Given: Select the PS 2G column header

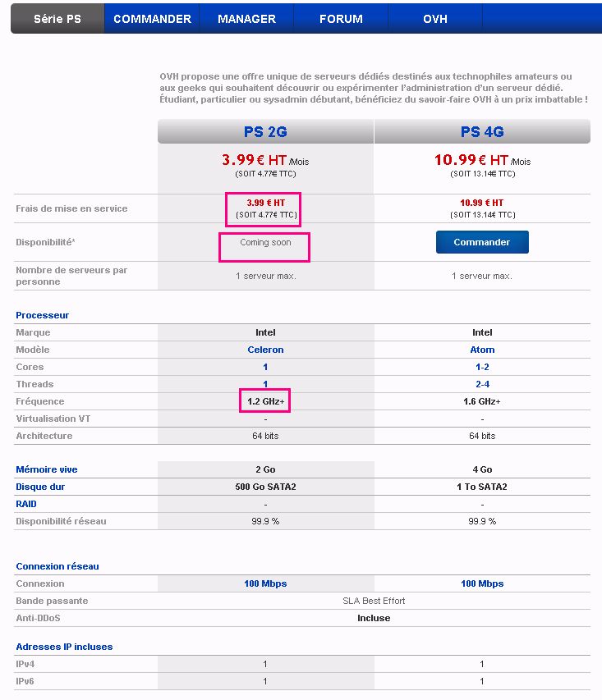Looking at the screenshot, I should (265, 131).
